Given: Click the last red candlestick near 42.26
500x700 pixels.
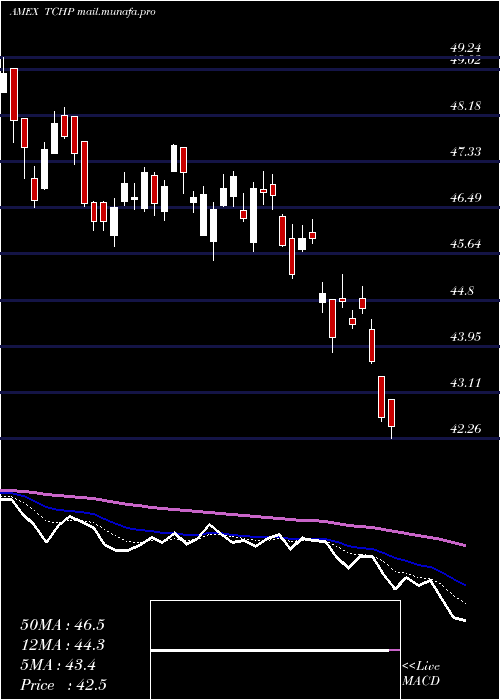Looking at the screenshot, I should pos(392,413).
